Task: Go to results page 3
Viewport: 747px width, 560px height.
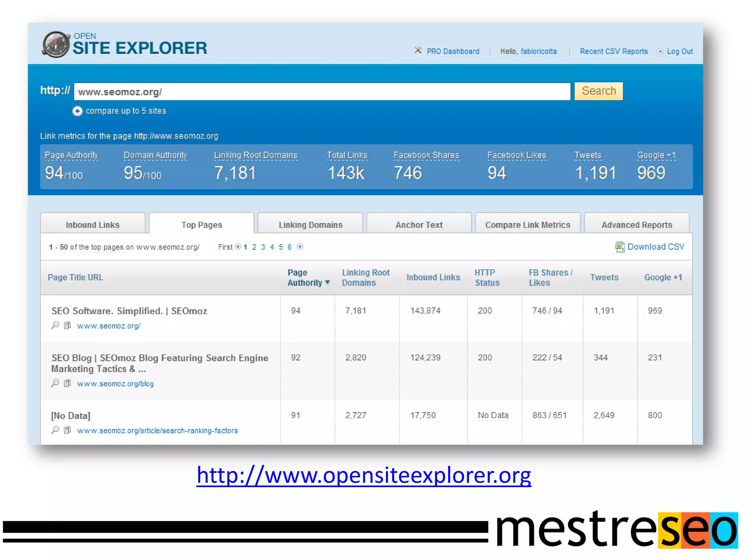Action: tap(263, 247)
